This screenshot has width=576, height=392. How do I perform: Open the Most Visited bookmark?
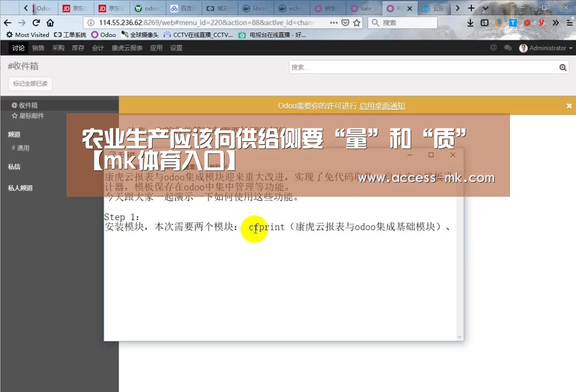point(28,35)
